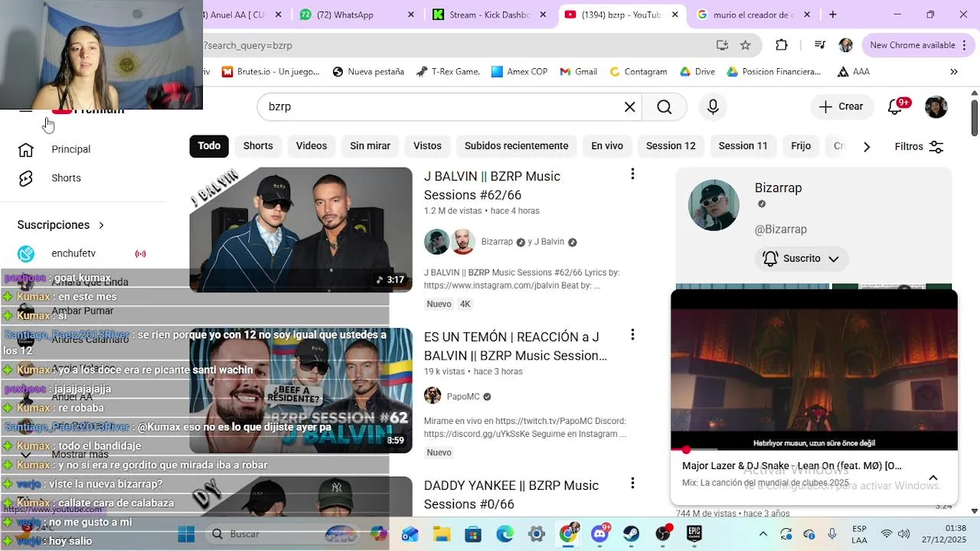Open T-Rex Game bookmark
Screen dimensions: 980x551
(x=448, y=72)
